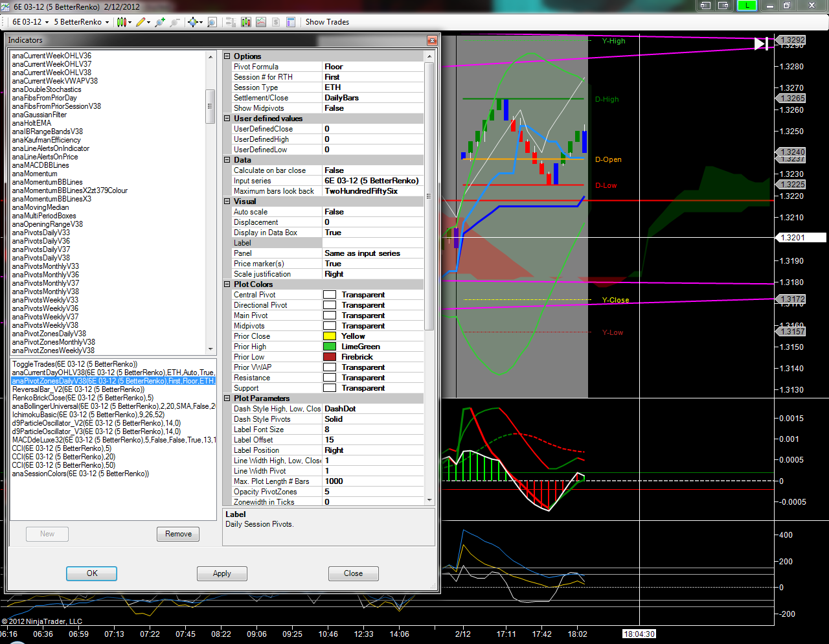Screen dimensions: 829x644
Task: Collapse the Options property section
Action: coord(227,56)
